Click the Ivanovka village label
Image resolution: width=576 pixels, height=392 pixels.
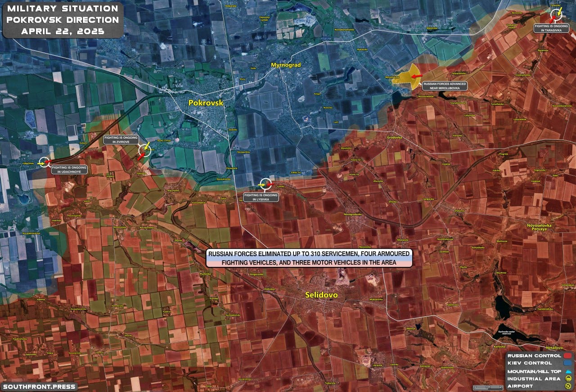(x=457, y=135)
